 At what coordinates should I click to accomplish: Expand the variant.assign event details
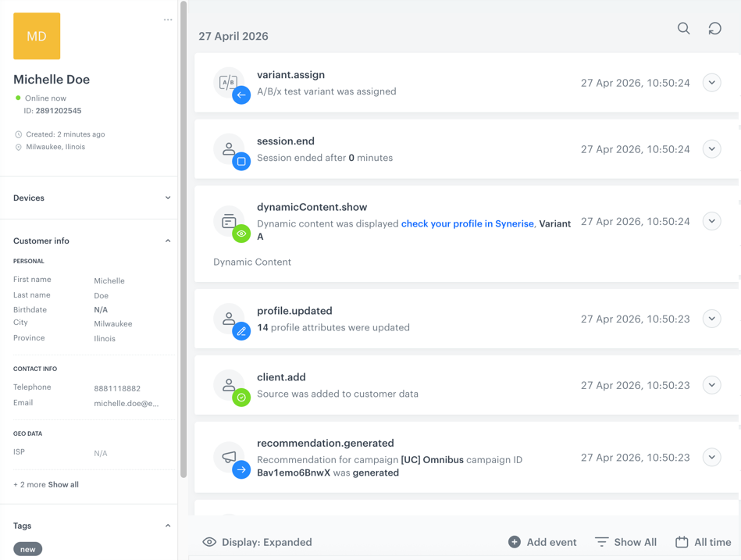click(711, 83)
